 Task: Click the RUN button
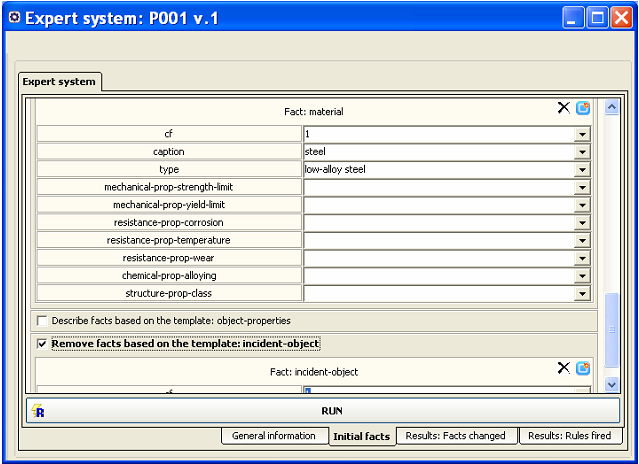323,411
